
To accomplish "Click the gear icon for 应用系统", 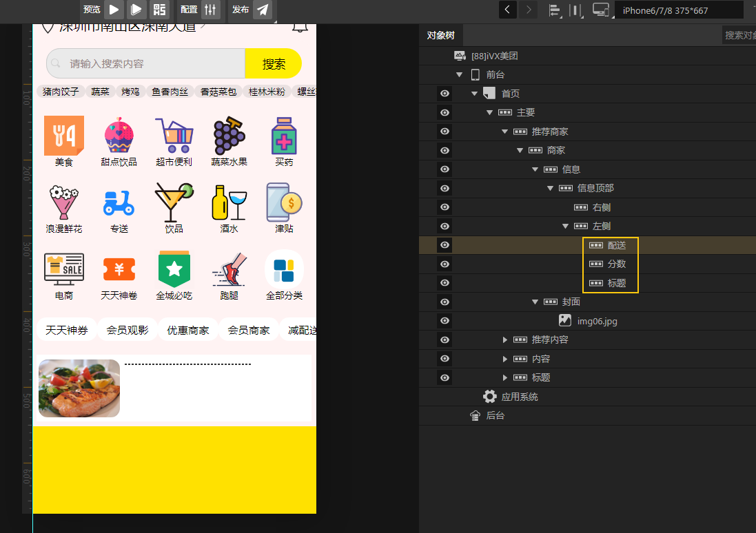I will point(489,396).
